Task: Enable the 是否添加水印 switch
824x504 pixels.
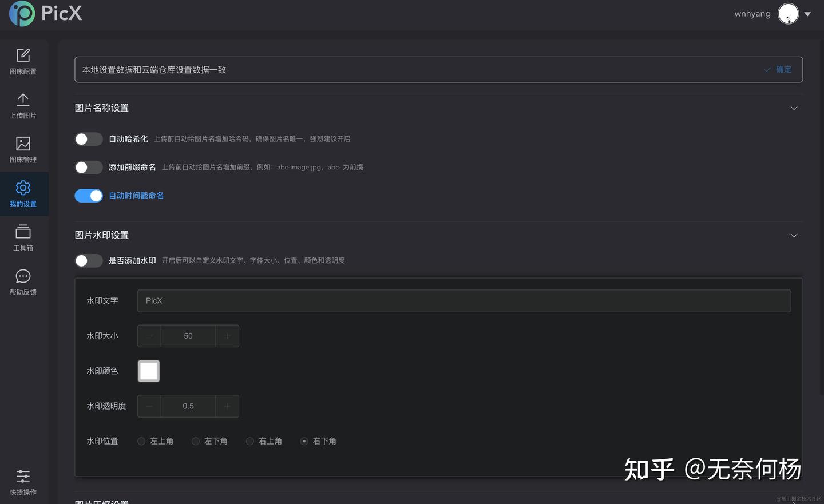Action: [x=89, y=260]
